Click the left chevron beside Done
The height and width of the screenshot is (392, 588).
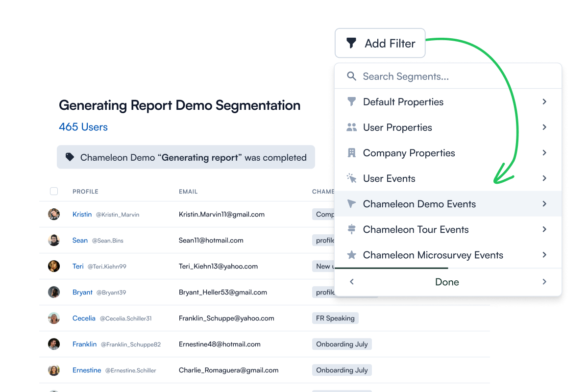(x=351, y=282)
